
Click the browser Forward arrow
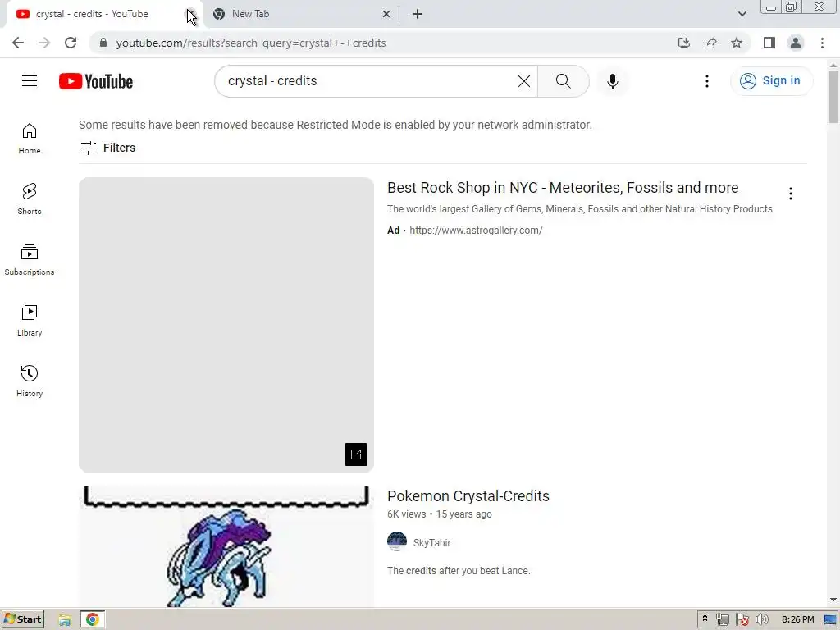tap(44, 43)
